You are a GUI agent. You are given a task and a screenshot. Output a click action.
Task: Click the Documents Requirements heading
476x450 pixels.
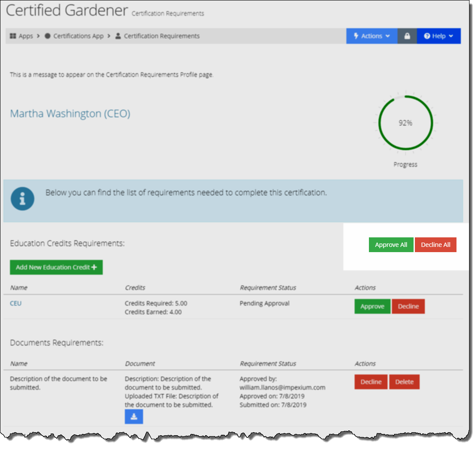pyautogui.click(x=56, y=343)
